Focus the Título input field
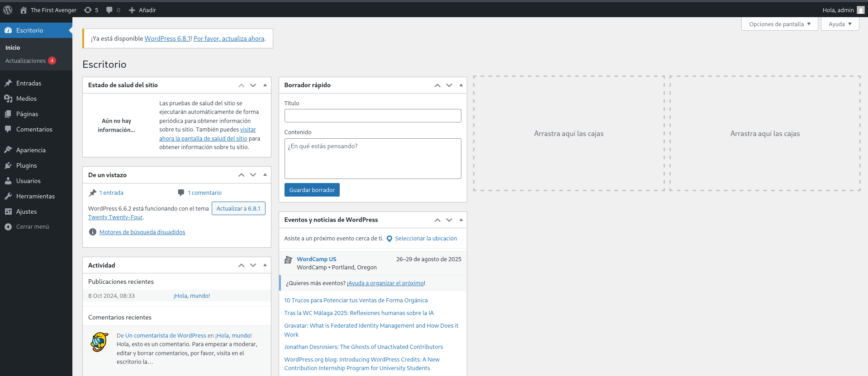Image resolution: width=868 pixels, height=376 pixels. coord(373,116)
